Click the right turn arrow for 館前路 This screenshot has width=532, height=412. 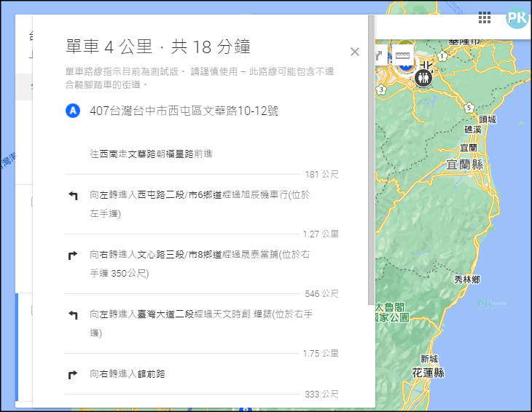pos(73,374)
